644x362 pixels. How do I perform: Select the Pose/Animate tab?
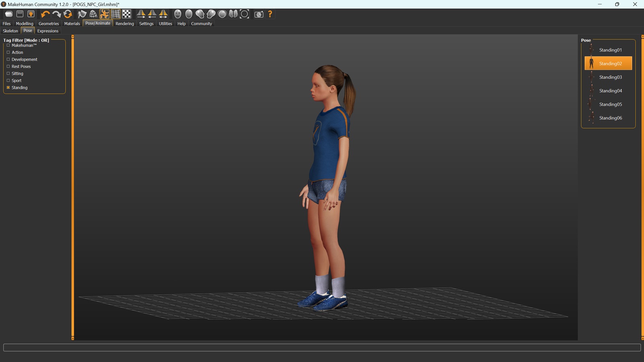pyautogui.click(x=98, y=23)
